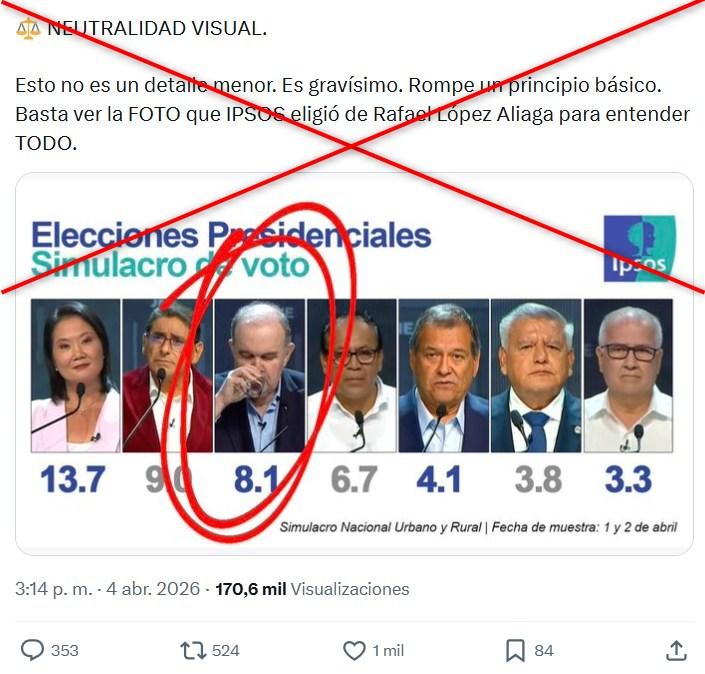Click the candidate photo above 4.1
This screenshot has width=705, height=674.
tap(443, 375)
